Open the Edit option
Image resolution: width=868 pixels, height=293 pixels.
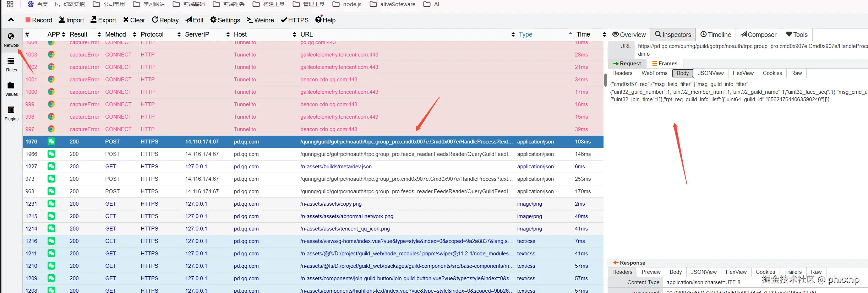pos(195,20)
